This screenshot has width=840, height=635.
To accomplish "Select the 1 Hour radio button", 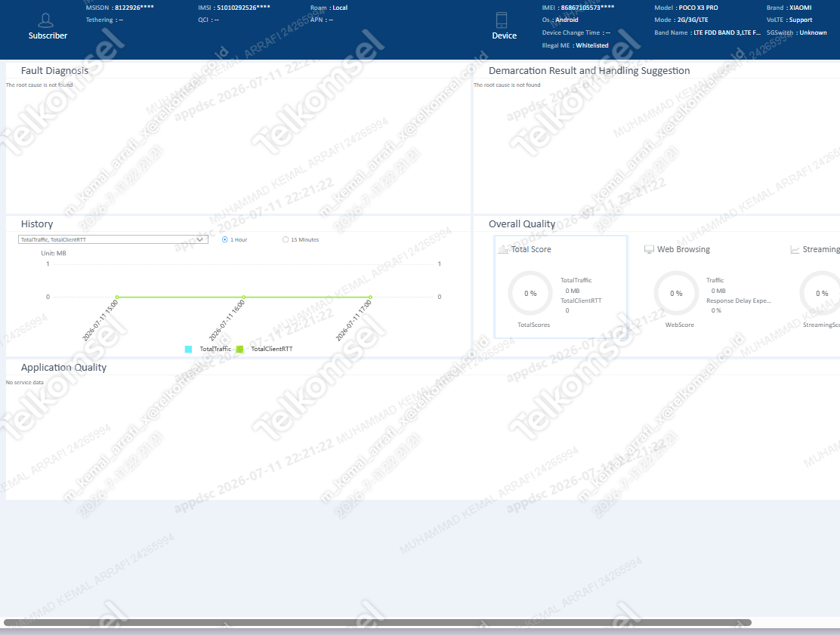I will click(225, 239).
